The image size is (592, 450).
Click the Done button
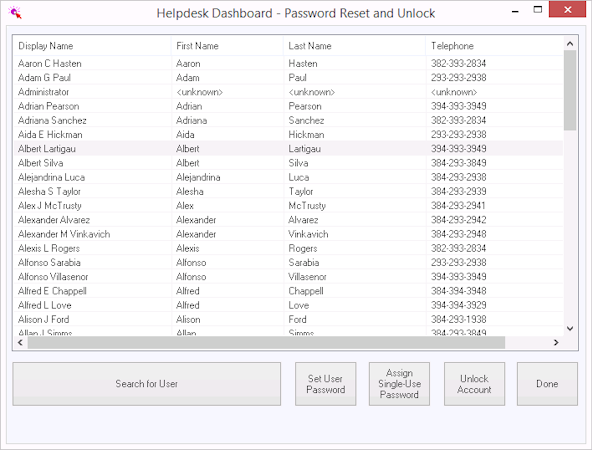(x=547, y=384)
